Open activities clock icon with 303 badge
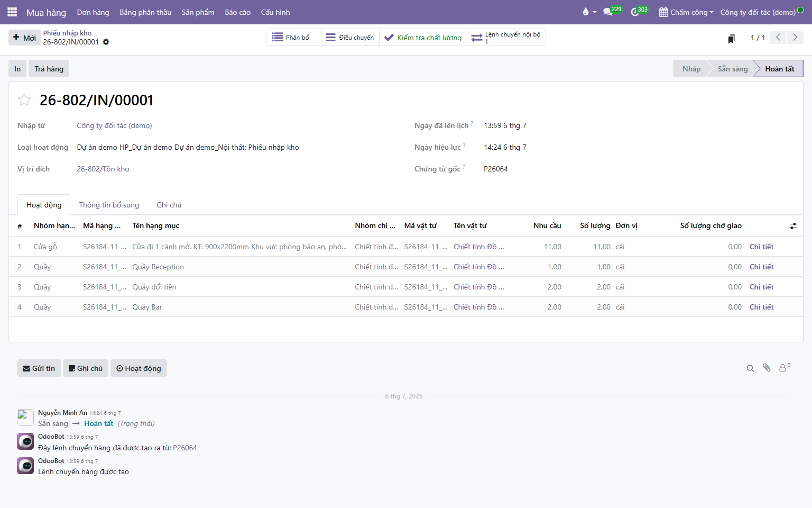 [639, 11]
